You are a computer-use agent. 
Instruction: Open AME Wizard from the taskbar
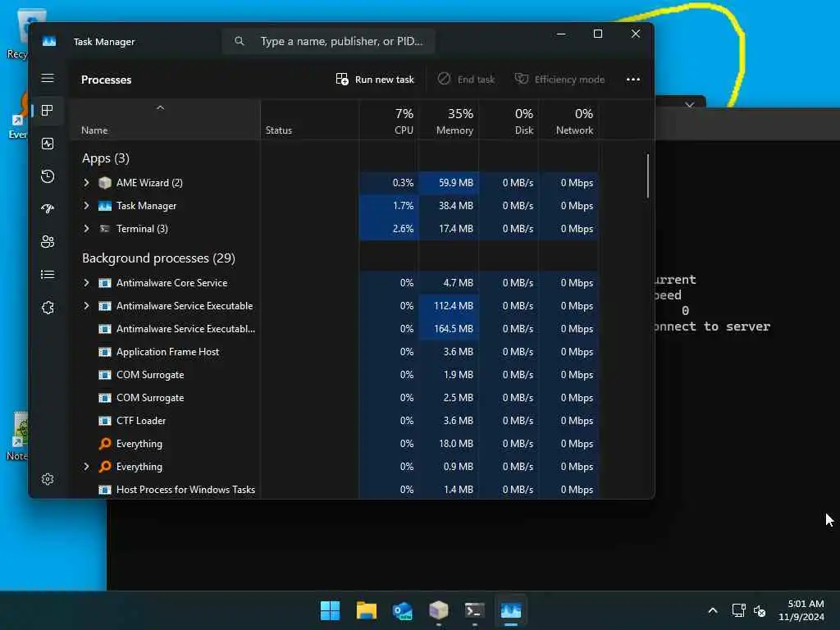(x=439, y=610)
